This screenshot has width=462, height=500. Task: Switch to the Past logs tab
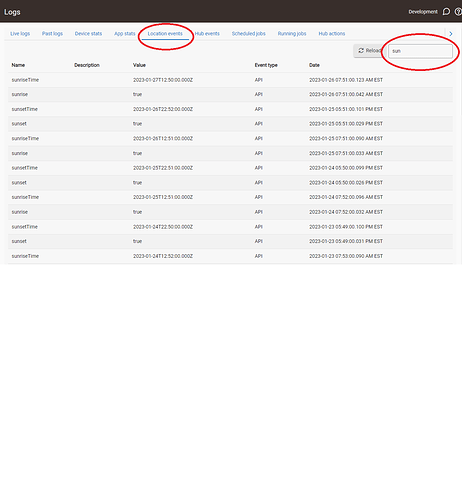point(52,34)
